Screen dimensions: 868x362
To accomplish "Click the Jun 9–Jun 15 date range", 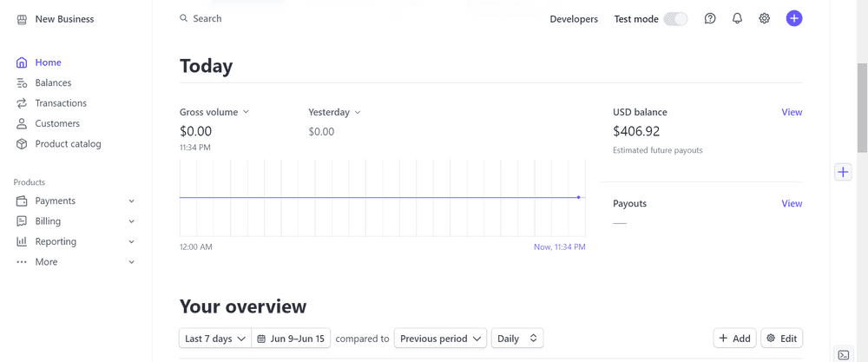I will click(x=291, y=339).
